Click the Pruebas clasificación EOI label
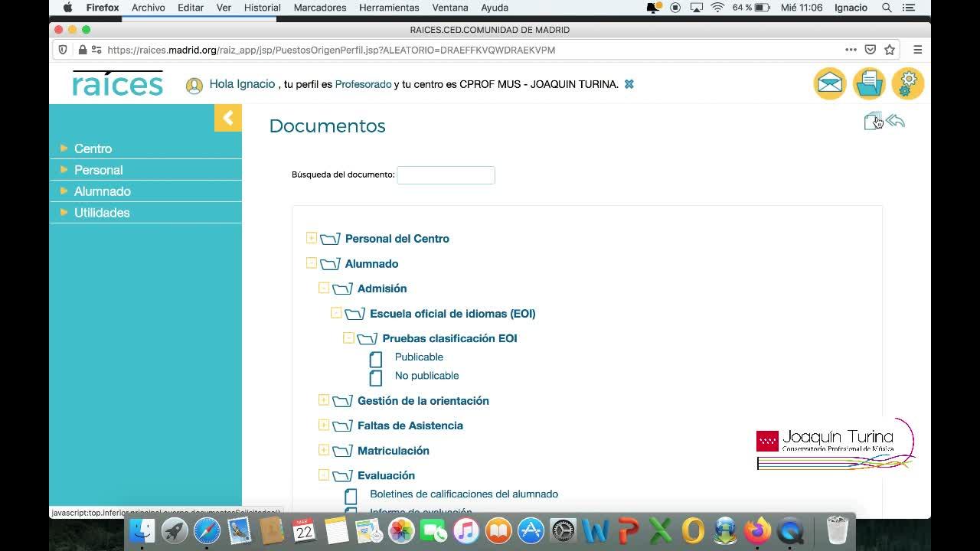Image resolution: width=980 pixels, height=551 pixels. pyautogui.click(x=449, y=338)
